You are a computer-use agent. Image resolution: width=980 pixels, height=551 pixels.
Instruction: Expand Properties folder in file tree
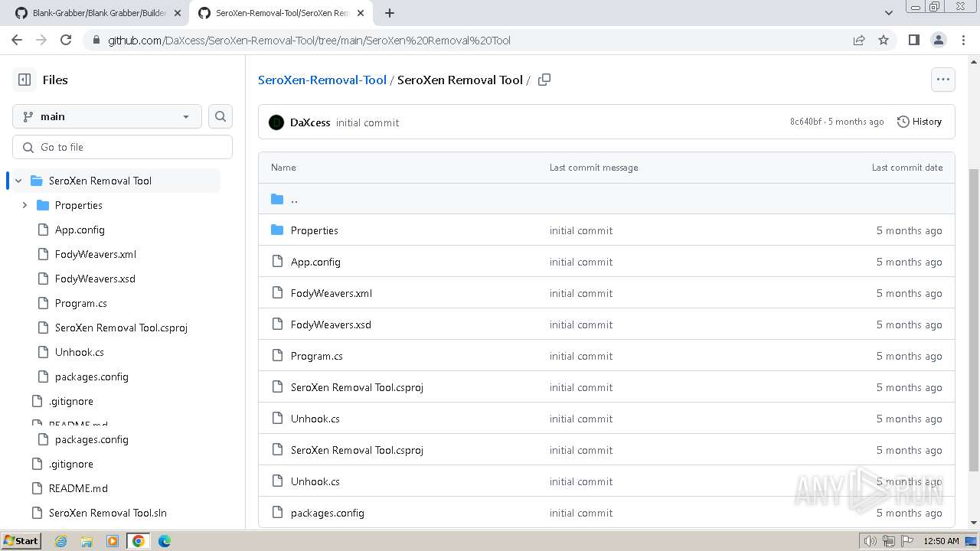coord(24,205)
